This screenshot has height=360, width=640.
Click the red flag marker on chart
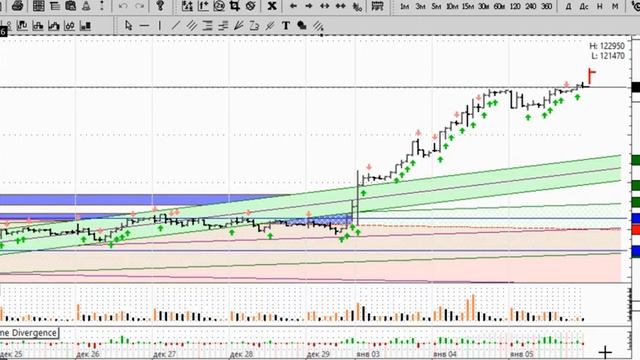tap(591, 76)
